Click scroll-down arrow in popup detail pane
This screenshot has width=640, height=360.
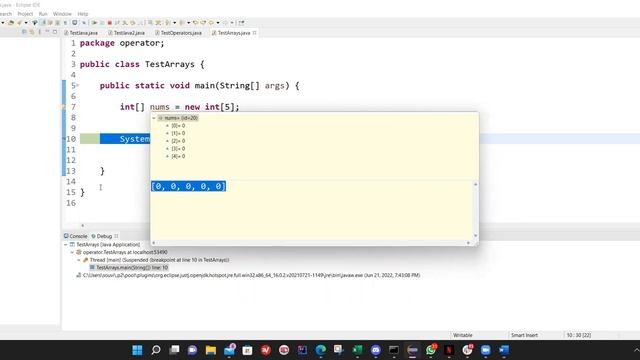coord(475,236)
